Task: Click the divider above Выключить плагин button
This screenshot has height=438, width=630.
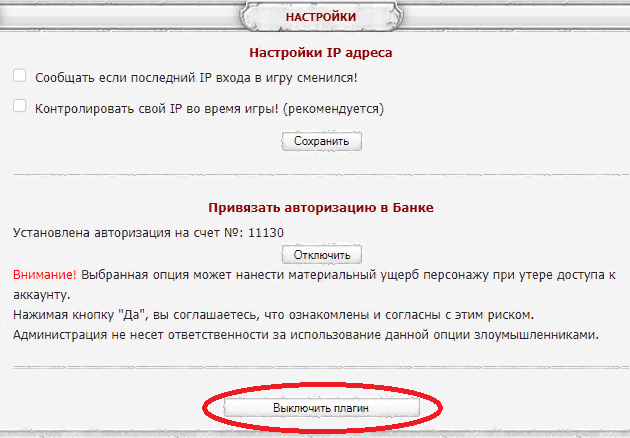Action: [x=320, y=368]
